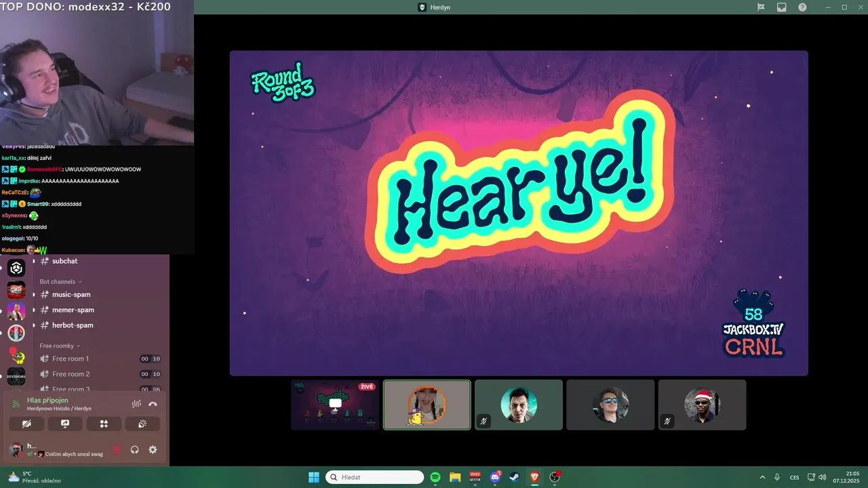
Task: Select the round crest emblem server icon
Action: [16, 333]
